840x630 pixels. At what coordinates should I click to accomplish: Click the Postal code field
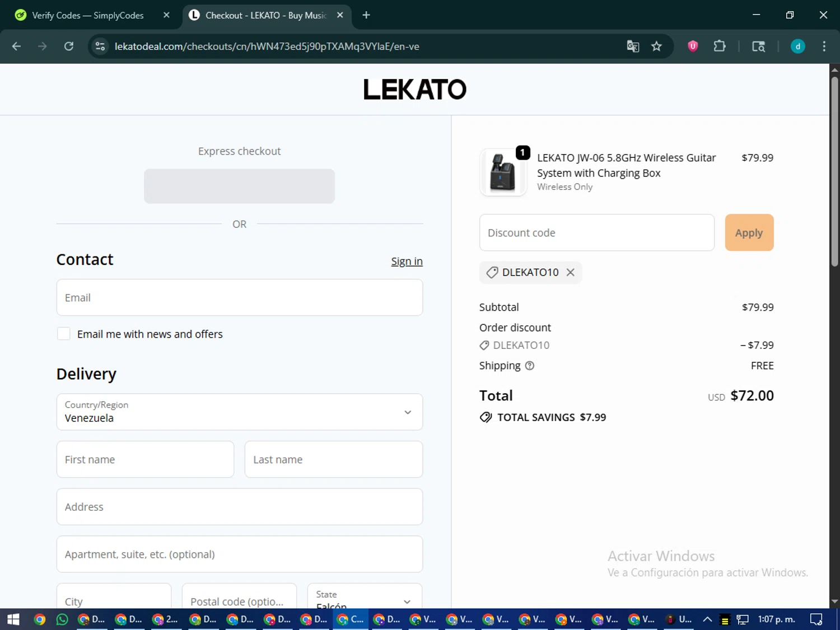click(x=239, y=596)
